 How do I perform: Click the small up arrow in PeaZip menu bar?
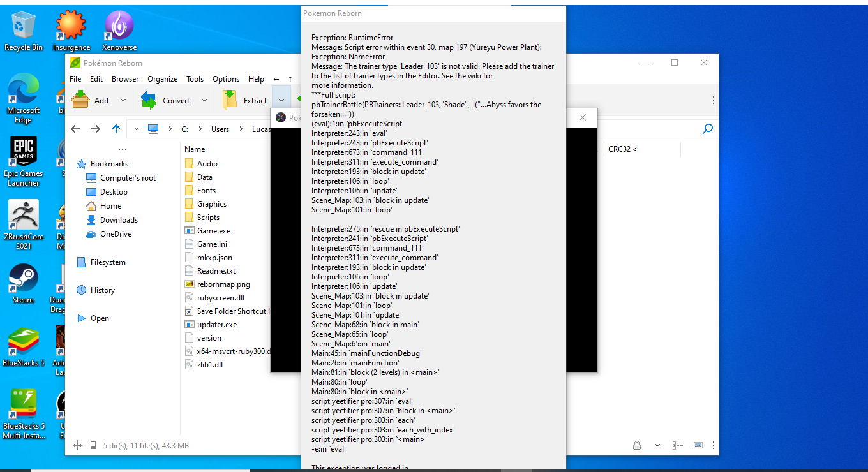pos(290,79)
